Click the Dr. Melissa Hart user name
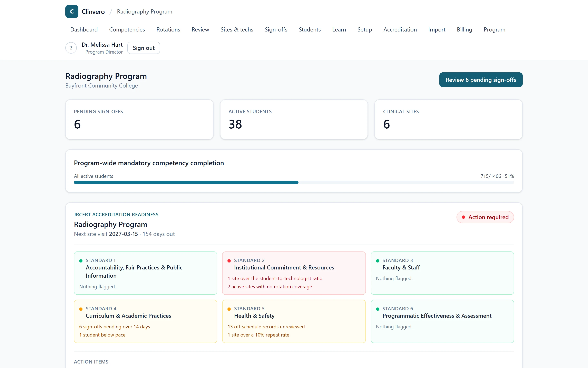The width and height of the screenshot is (588, 368). [102, 45]
